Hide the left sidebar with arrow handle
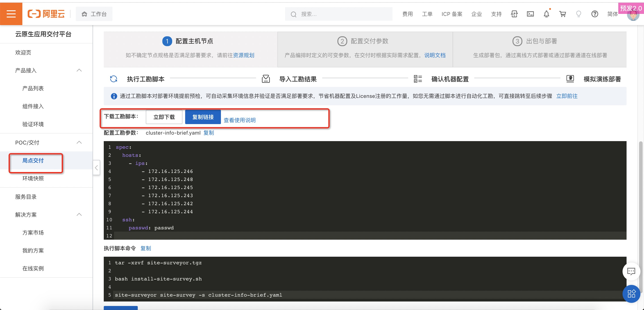644x310 pixels. click(97, 168)
